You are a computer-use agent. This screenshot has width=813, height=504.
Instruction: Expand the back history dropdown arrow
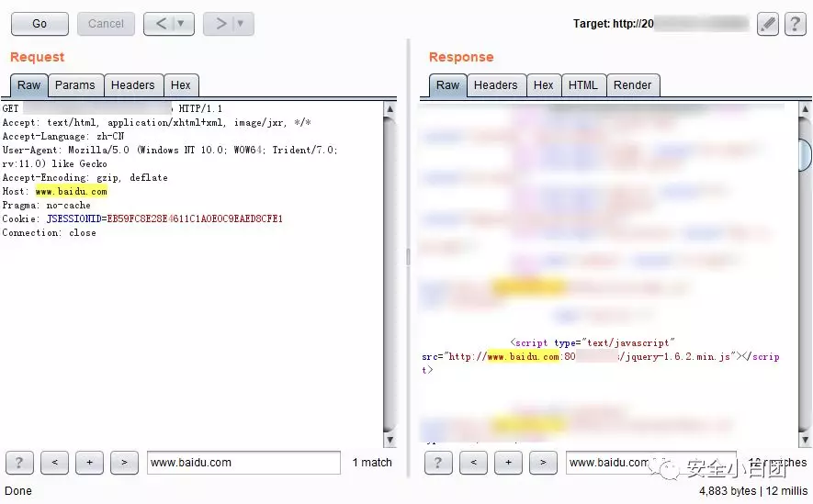181,24
